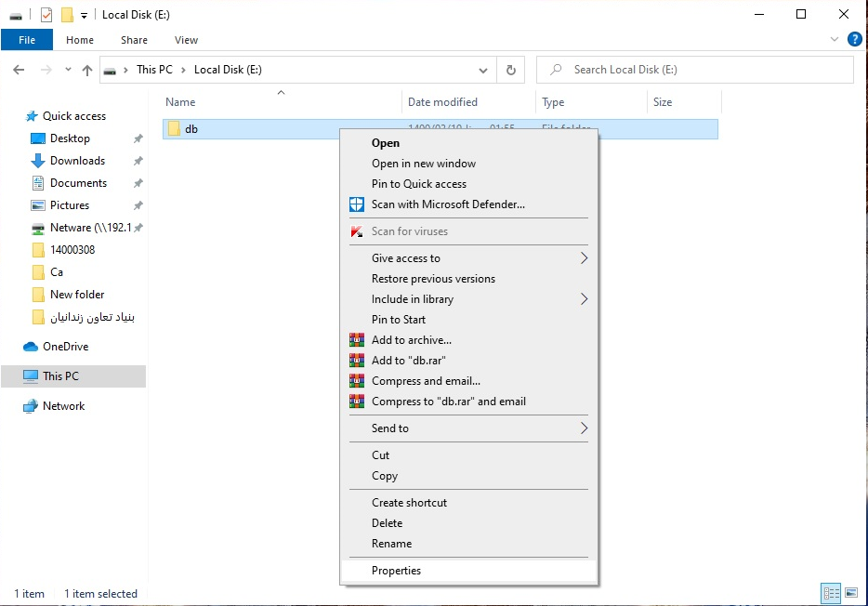Screen dimensions: 868x606
Task: Choose Properties from the context menu
Action: (397, 571)
